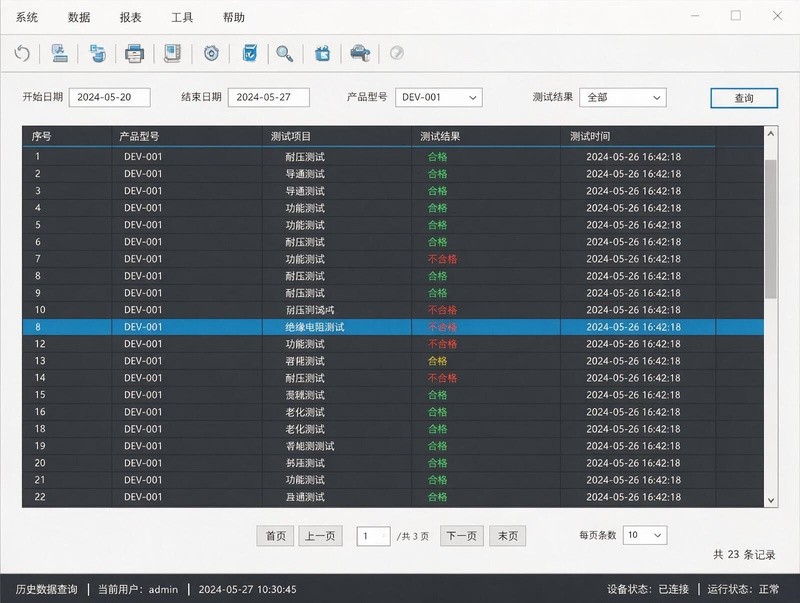Click the 结束日期 field 2024-05-27
Screen dimensions: 800x603
click(x=269, y=97)
